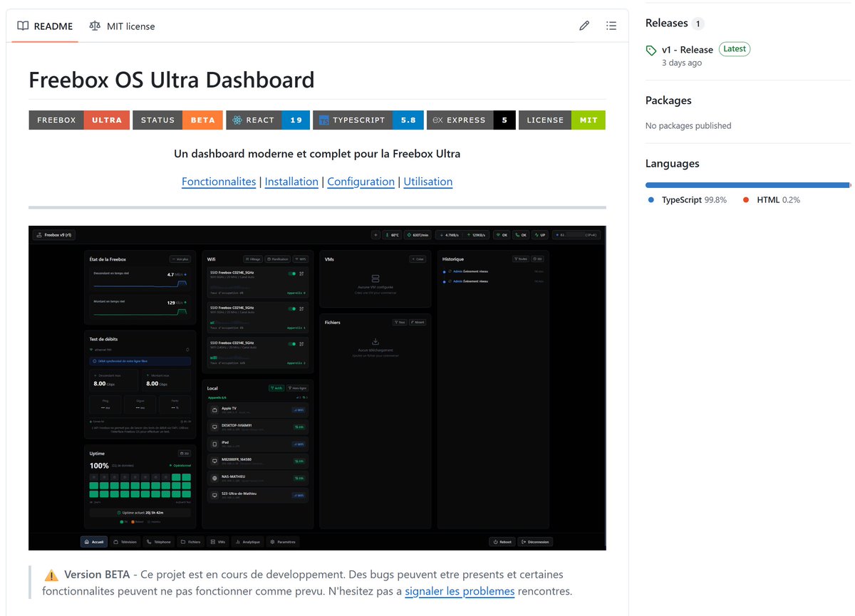Open the Télévision tab in dashboard footer
The height and width of the screenshot is (616, 855).
pyautogui.click(x=126, y=542)
